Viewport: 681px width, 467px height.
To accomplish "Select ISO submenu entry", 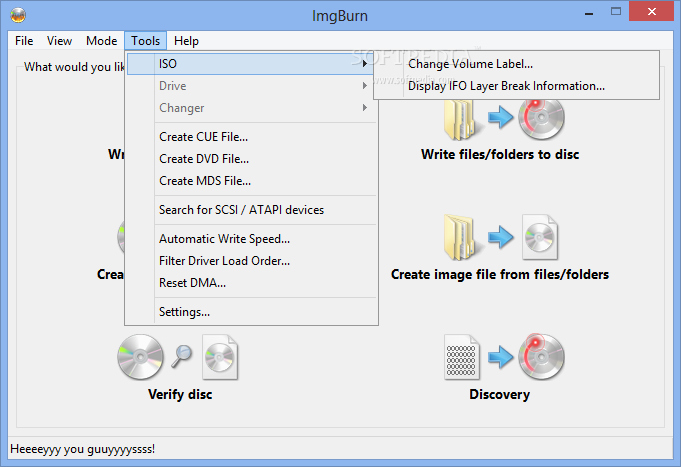I will click(x=252, y=64).
